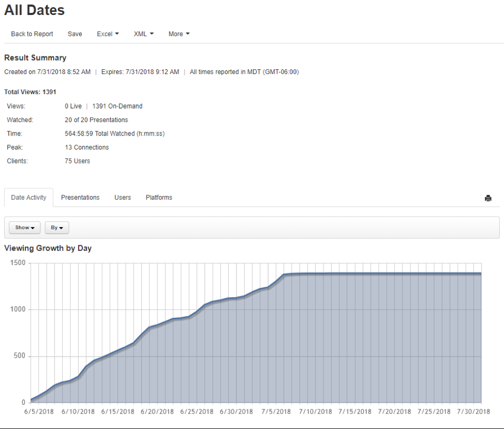Screen dimensions: 504x429
Task: Click the Viewing Growth by Day heading
Action: coord(48,248)
